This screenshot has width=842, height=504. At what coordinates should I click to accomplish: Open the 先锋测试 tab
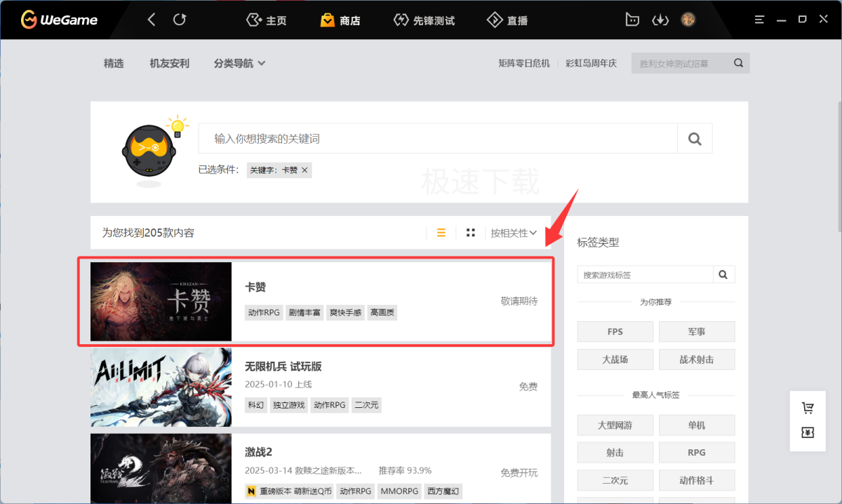[x=424, y=20]
